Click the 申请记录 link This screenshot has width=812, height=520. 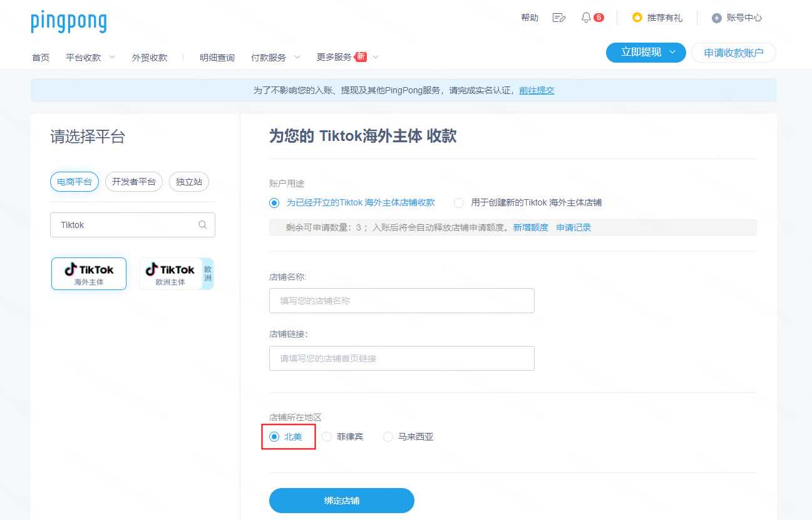click(x=573, y=227)
